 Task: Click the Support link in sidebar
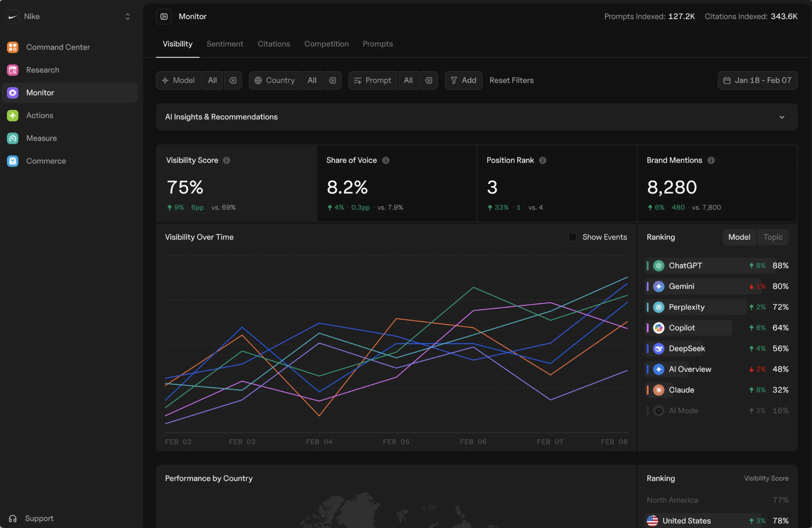[x=39, y=519]
